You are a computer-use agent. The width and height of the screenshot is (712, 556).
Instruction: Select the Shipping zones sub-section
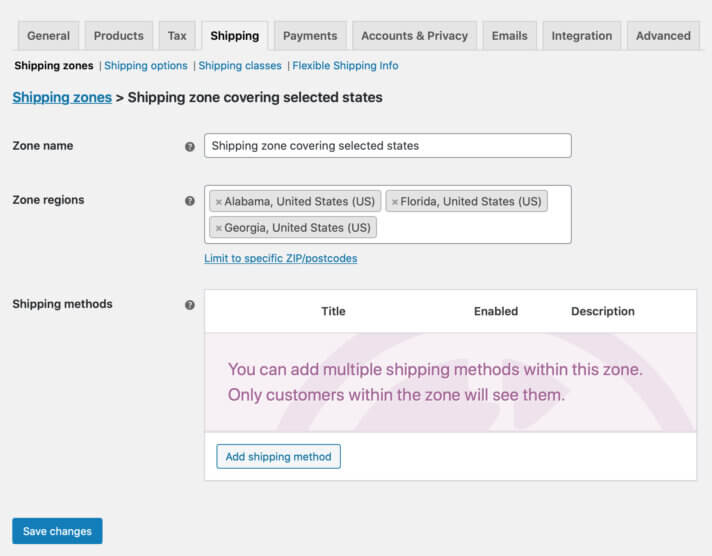click(54, 65)
